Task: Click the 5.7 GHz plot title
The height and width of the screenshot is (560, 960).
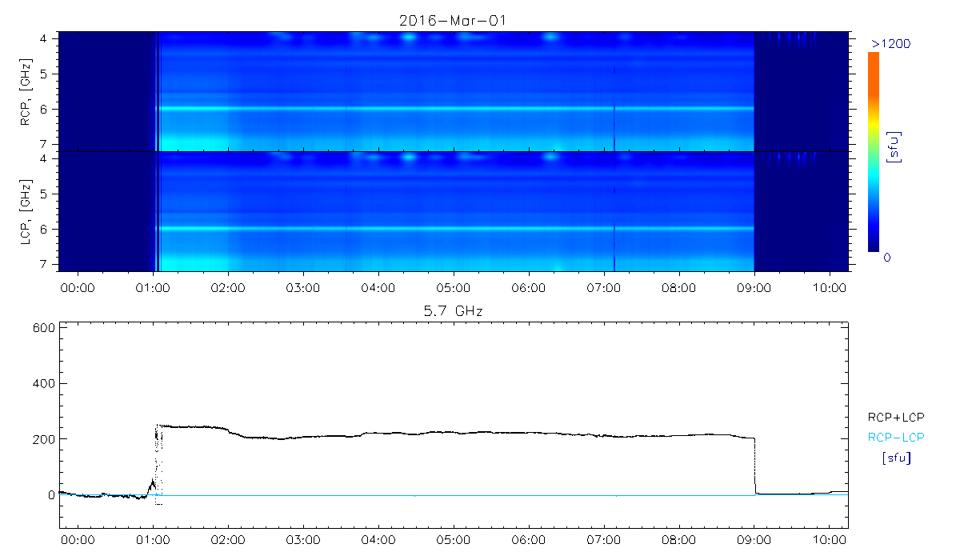Action: coord(453,310)
